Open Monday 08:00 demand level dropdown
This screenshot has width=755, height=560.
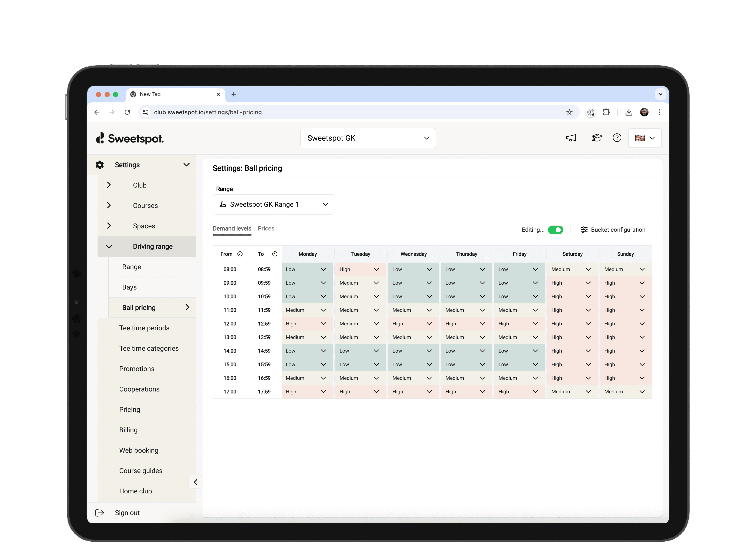tap(307, 269)
